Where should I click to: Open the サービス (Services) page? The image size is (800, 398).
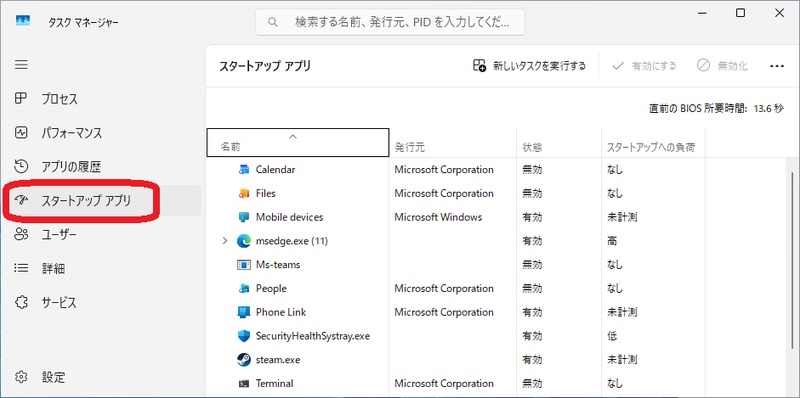[x=102, y=303]
